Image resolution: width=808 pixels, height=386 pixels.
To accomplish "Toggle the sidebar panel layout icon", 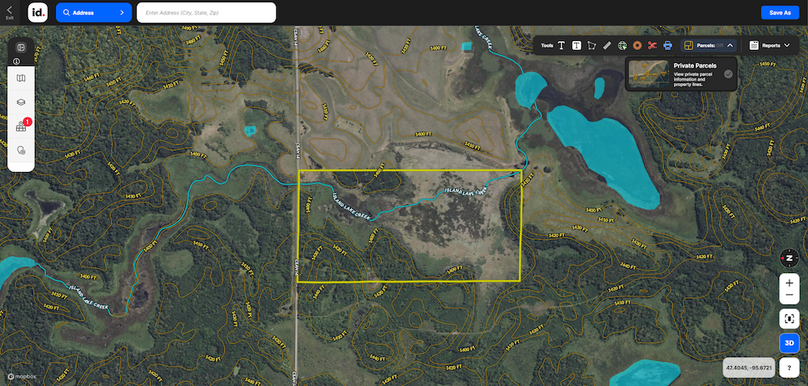I will coord(21,47).
